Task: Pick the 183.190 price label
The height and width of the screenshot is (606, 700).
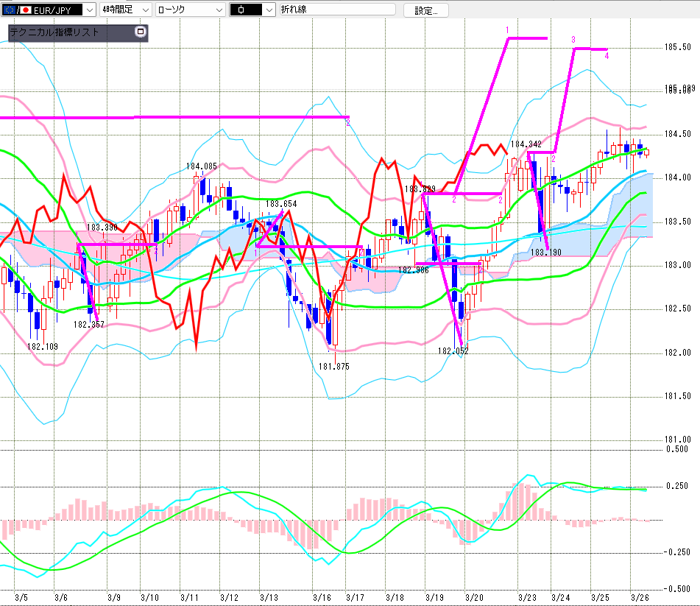Action: [x=546, y=253]
